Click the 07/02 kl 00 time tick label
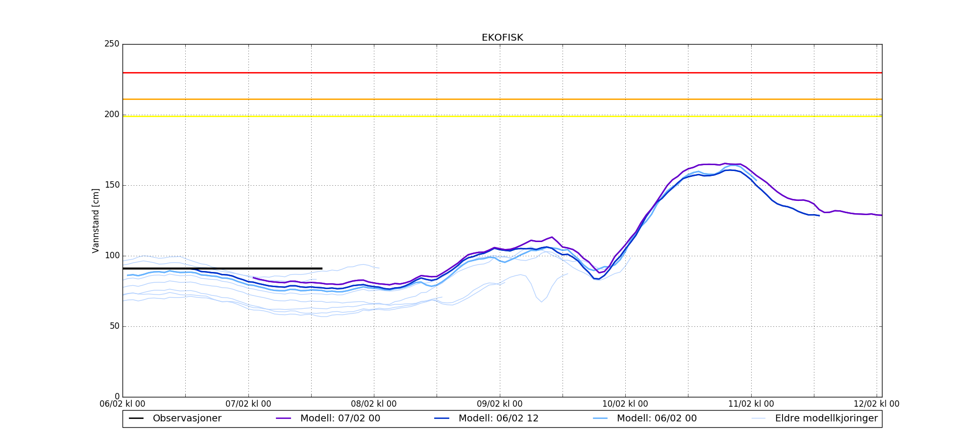The image size is (980, 441). click(x=248, y=404)
